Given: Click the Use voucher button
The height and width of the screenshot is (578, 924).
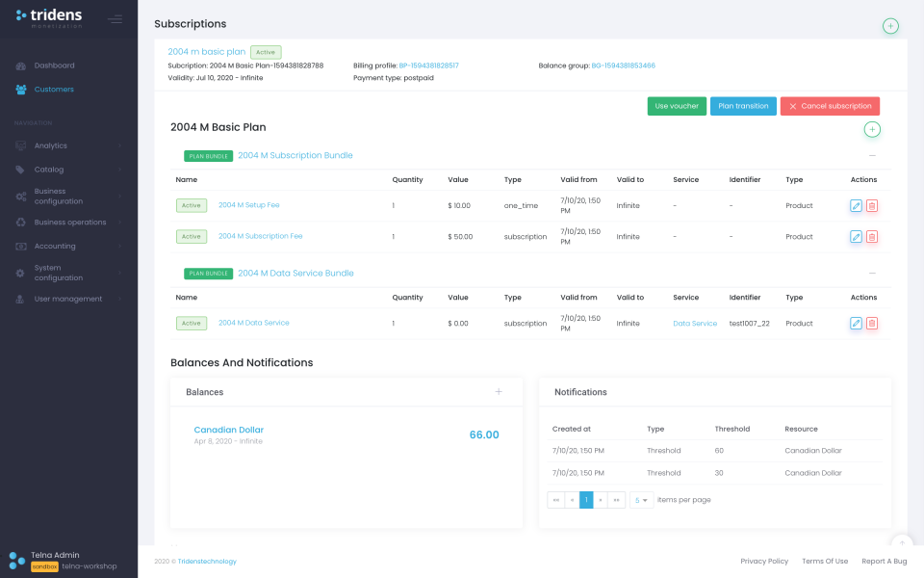Looking at the screenshot, I should [x=677, y=106].
